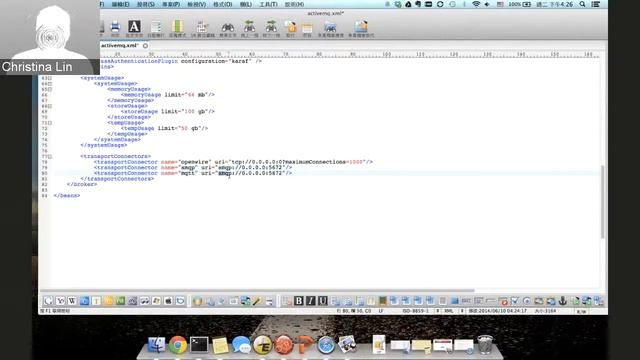Open the 編輯(E) menu
Image resolution: width=640 pixels, height=360 pixels.
pos(120,4)
